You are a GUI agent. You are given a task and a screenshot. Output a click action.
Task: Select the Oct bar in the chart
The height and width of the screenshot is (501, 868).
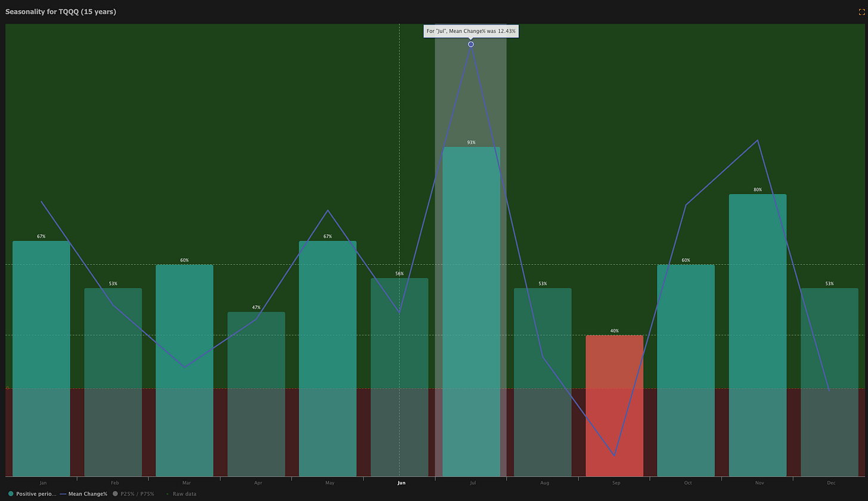(686, 370)
